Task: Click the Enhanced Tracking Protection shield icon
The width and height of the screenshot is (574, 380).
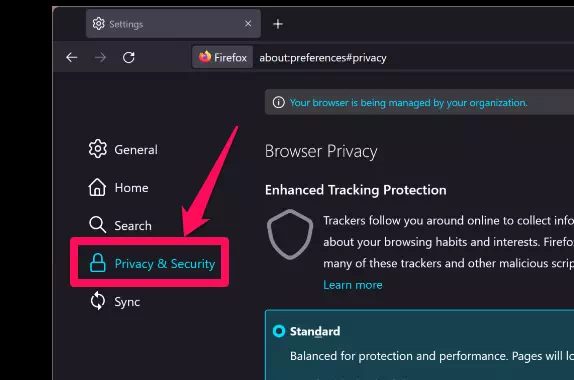Action: [290, 234]
